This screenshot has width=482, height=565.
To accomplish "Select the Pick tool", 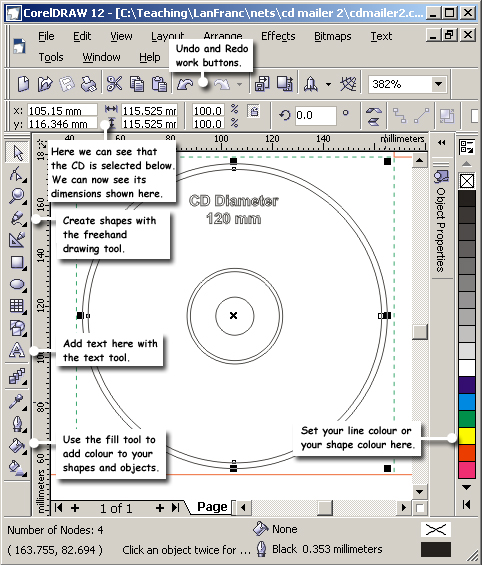I will pyautogui.click(x=17, y=152).
